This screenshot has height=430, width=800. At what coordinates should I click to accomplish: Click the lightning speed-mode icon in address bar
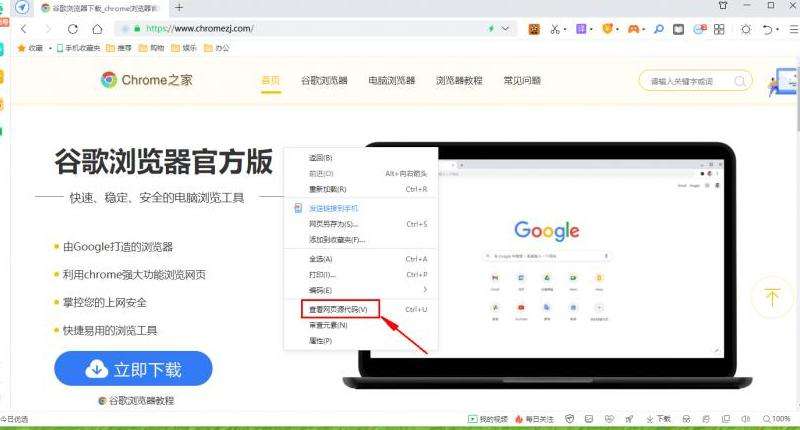tap(491, 29)
